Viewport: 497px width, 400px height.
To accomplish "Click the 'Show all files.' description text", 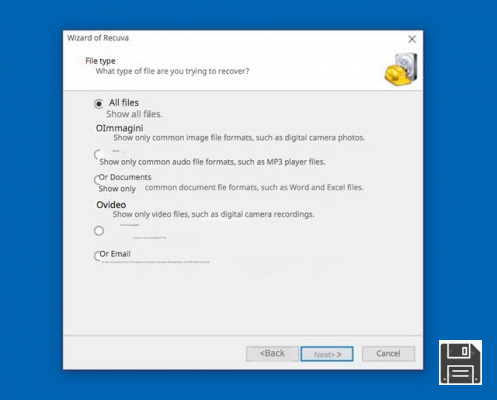I will click(x=134, y=114).
